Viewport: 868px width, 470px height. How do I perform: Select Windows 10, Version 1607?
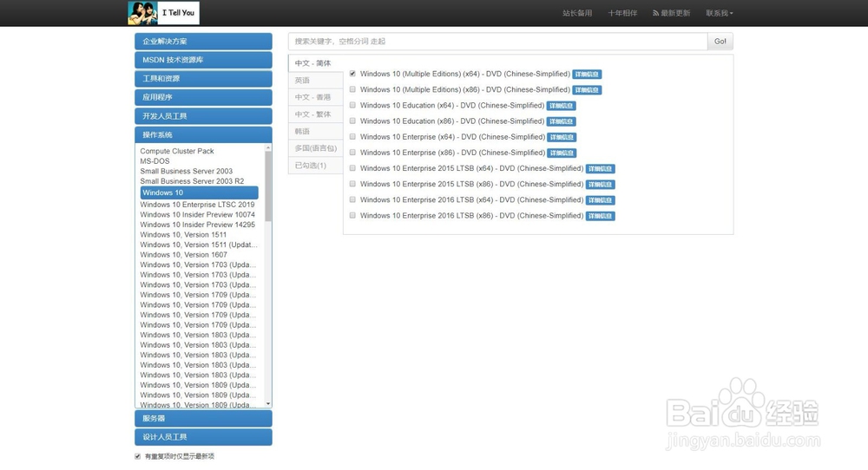[184, 254]
